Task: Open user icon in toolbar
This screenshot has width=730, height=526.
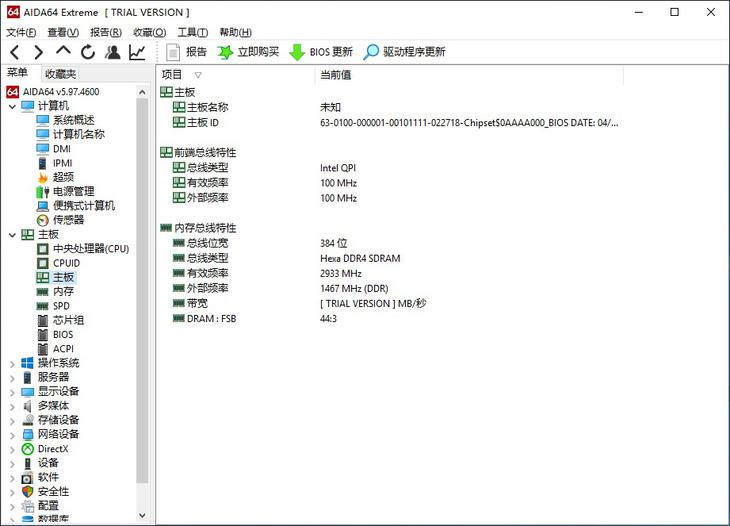Action: coord(112,52)
